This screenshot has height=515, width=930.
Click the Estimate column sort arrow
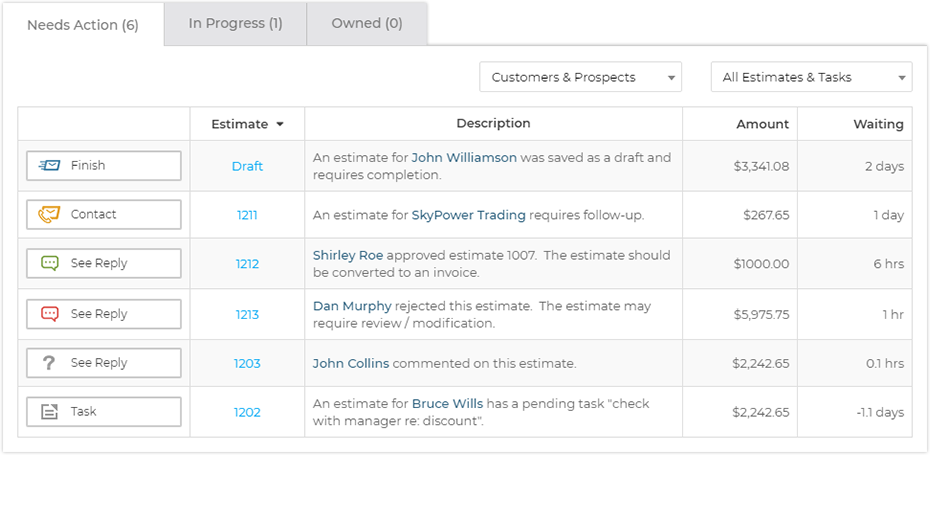(x=280, y=125)
